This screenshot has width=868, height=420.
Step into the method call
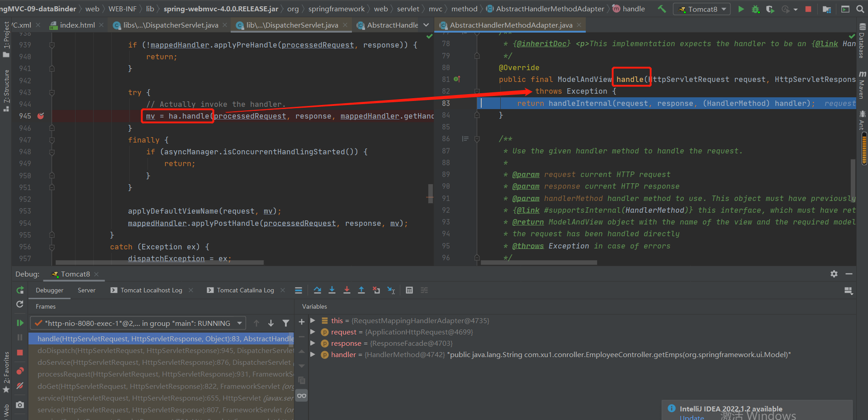(332, 290)
